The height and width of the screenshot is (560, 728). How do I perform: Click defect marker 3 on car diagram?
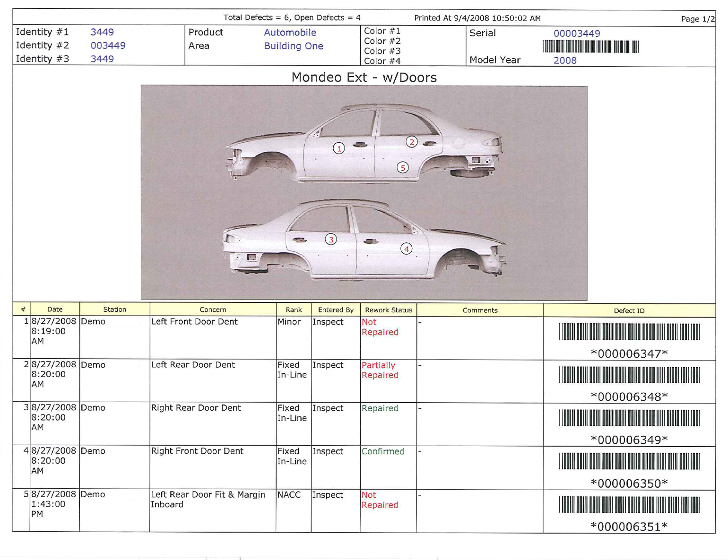click(x=331, y=240)
